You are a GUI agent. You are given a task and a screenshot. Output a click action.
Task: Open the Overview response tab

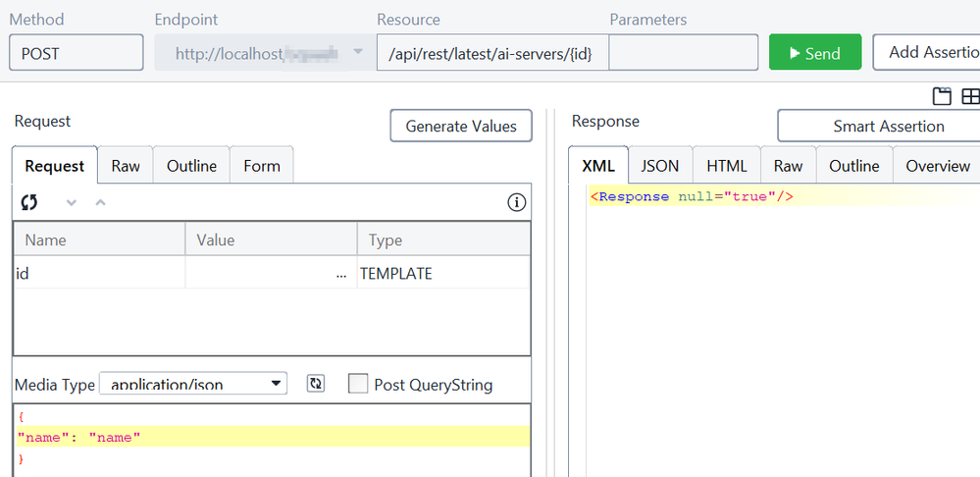pyautogui.click(x=937, y=166)
